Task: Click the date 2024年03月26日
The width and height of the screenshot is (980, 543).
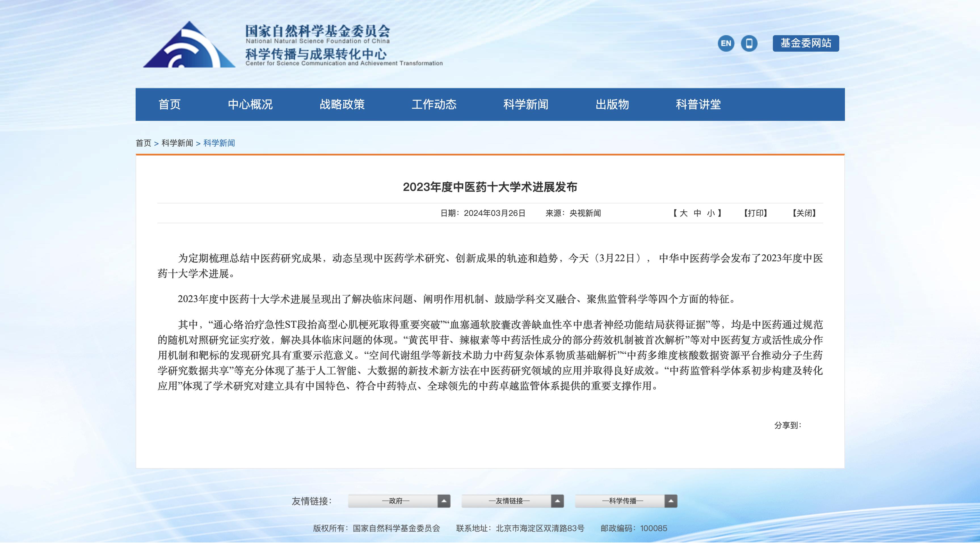Action: coord(495,213)
